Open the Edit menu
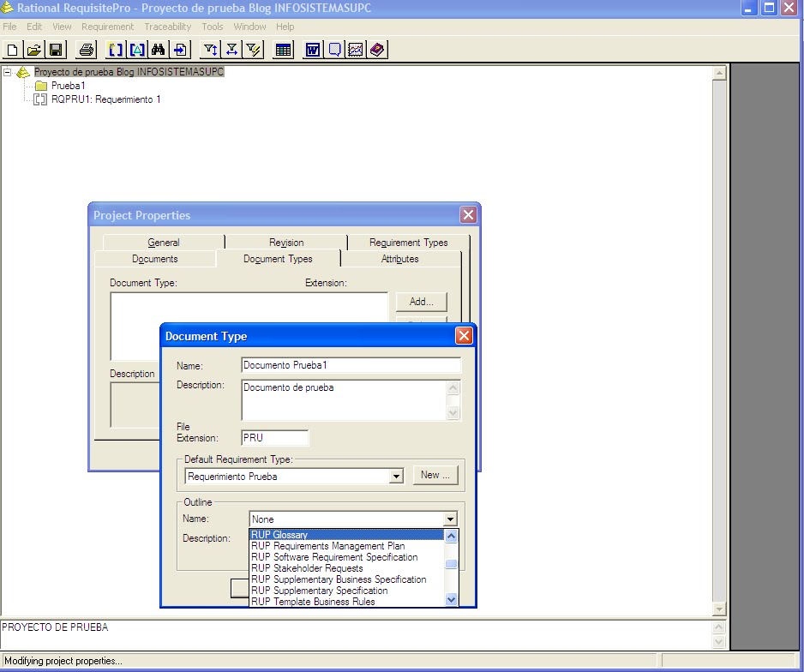The height and width of the screenshot is (672, 804). point(34,27)
